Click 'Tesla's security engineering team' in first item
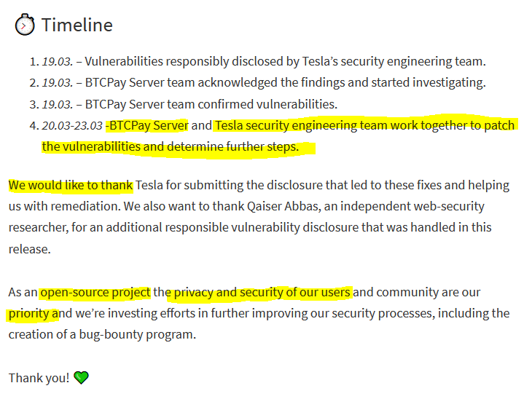This screenshot has width=532, height=399. point(380,61)
